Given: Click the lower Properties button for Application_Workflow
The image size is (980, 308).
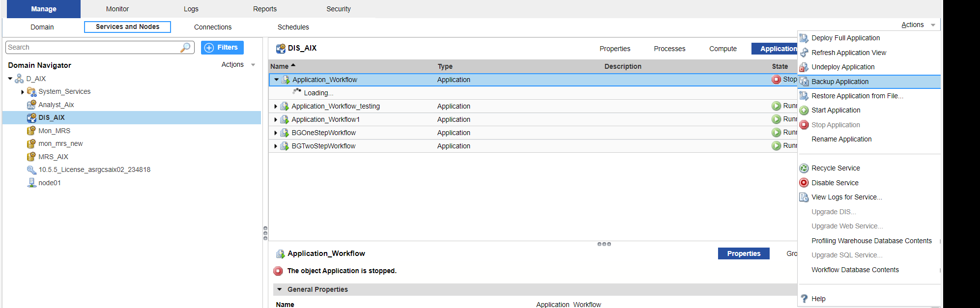Looking at the screenshot, I should [744, 253].
